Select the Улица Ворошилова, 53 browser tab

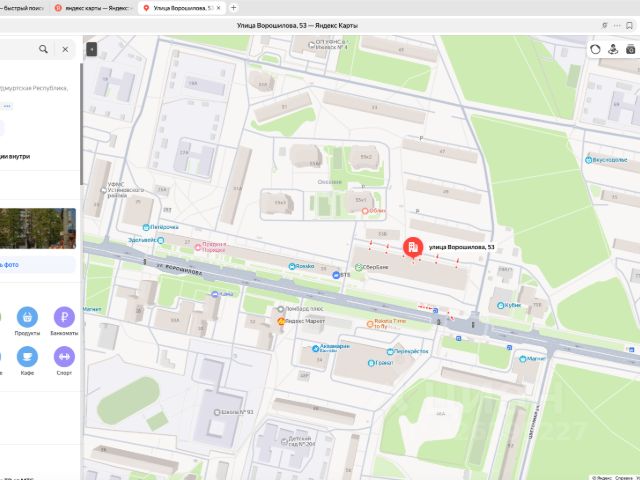[182, 8]
